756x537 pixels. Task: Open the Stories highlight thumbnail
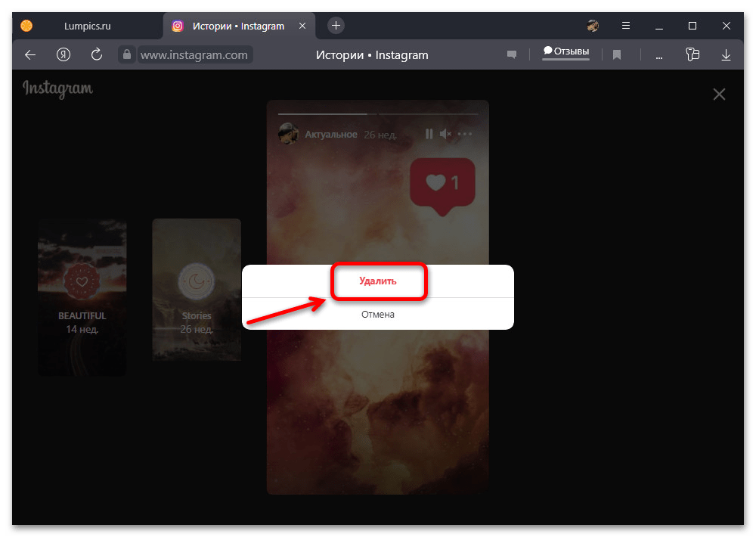point(197,290)
